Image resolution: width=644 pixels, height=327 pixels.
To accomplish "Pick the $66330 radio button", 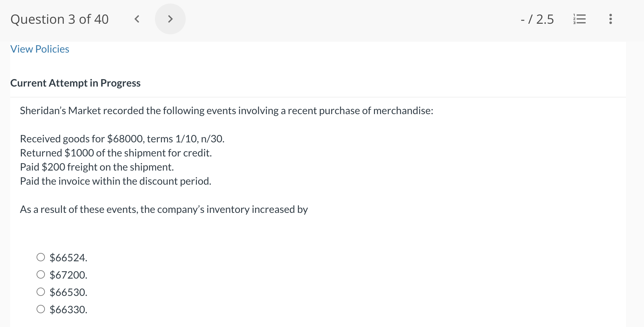I will (41, 309).
